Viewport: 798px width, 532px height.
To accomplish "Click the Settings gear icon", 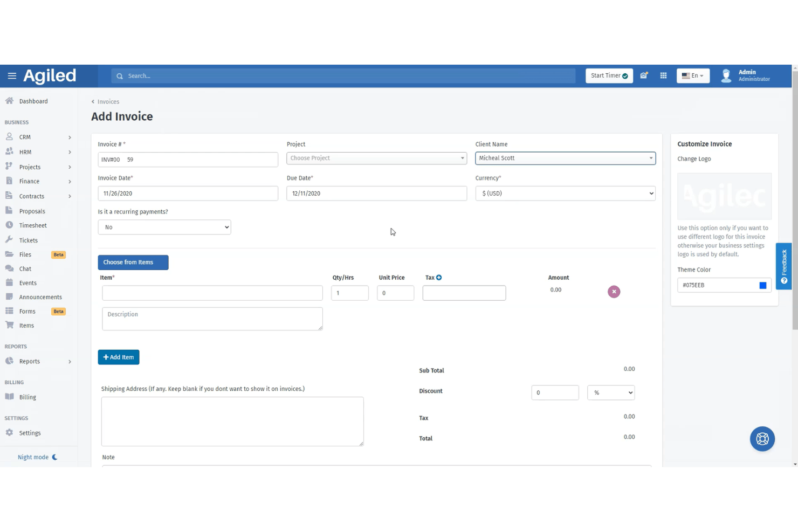I will (x=9, y=432).
